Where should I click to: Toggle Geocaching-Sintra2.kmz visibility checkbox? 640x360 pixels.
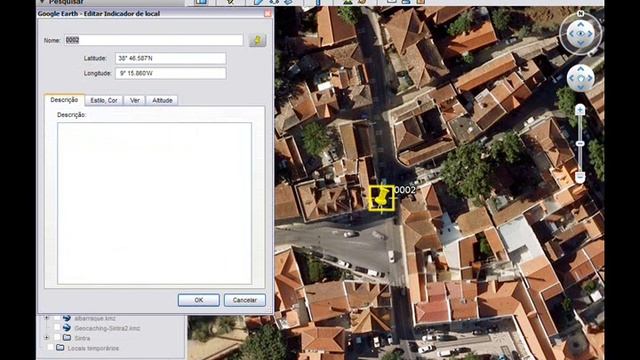coord(57,328)
